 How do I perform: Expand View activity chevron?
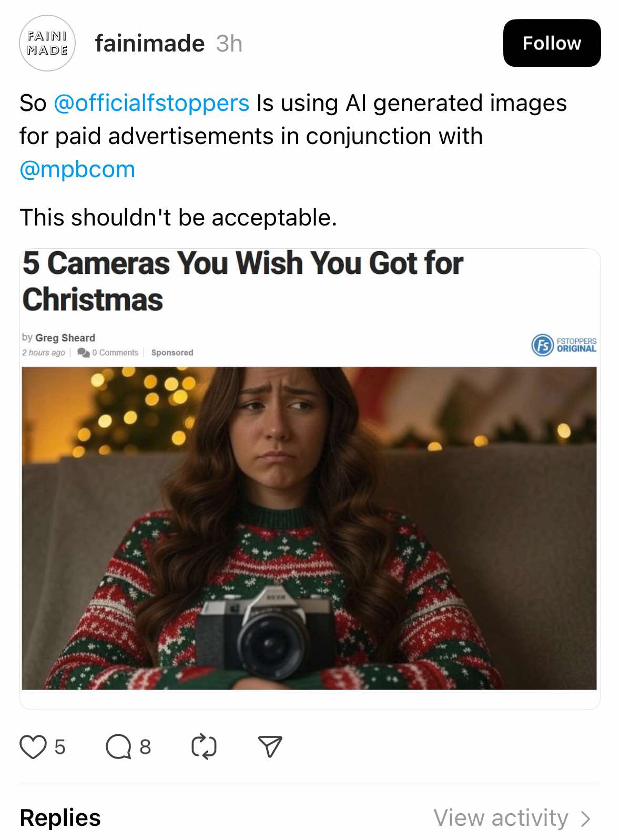585,818
